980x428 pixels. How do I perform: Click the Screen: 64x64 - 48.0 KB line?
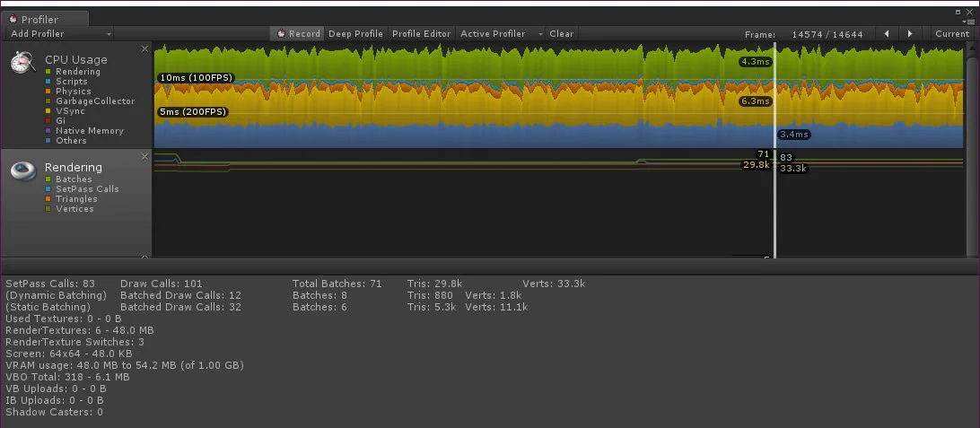pyautogui.click(x=69, y=354)
